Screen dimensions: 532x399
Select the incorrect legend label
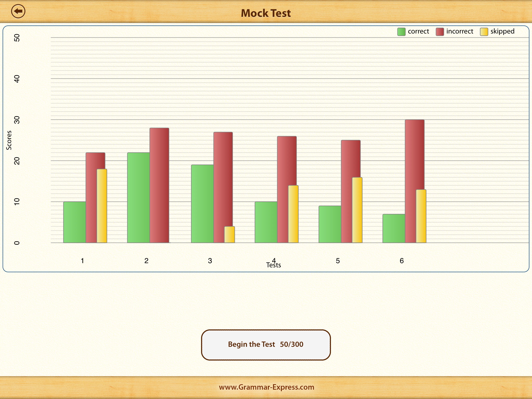460,31
